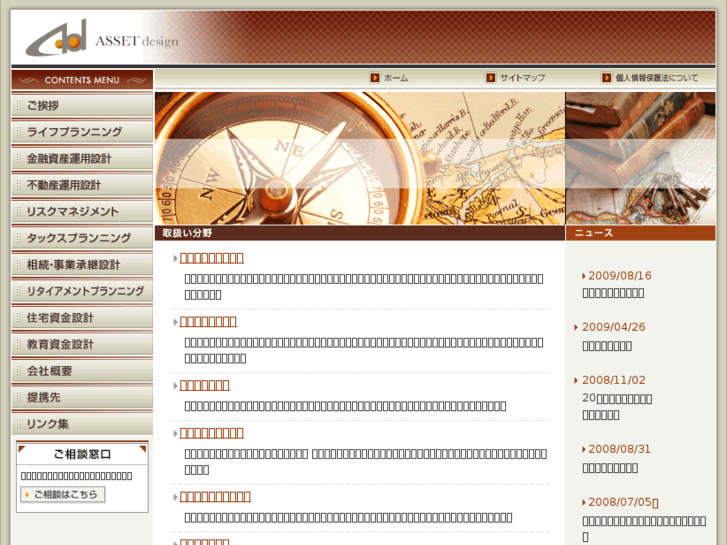The image size is (727, 545).
Task: Click the news date 2009/04/26
Action: [613, 327]
